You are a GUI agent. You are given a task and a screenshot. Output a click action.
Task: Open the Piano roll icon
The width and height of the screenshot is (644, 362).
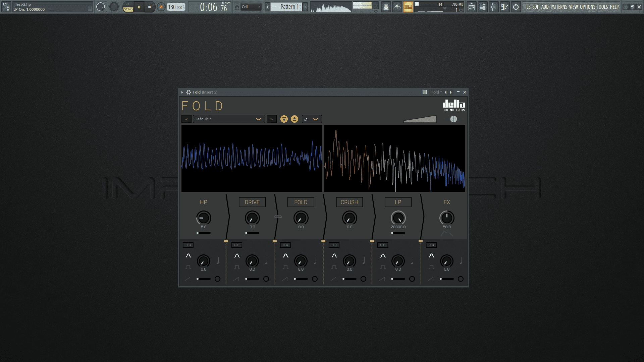505,7
